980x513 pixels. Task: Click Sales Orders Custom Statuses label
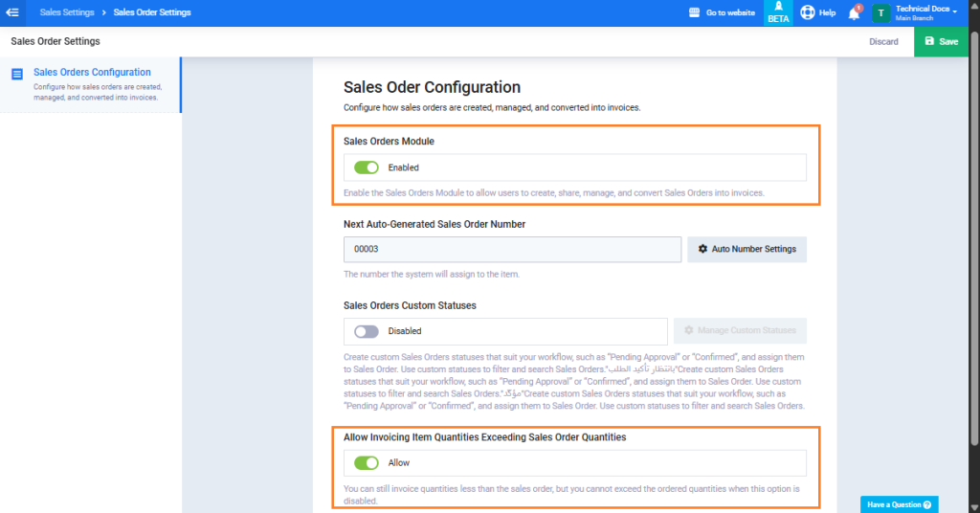[x=410, y=305]
